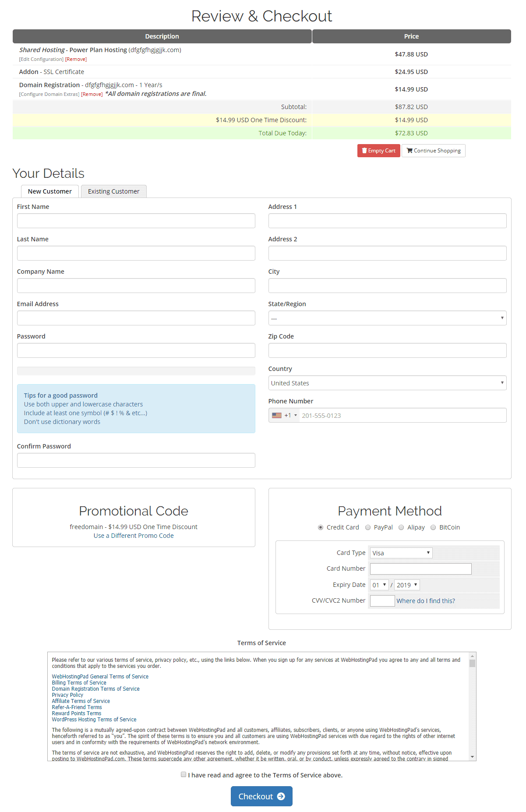Select the New Customer tab
526x812 pixels.
coord(49,191)
